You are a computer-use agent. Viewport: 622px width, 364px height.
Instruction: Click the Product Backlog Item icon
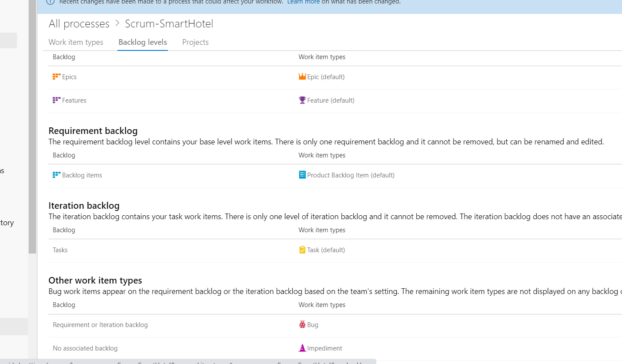coord(302,175)
